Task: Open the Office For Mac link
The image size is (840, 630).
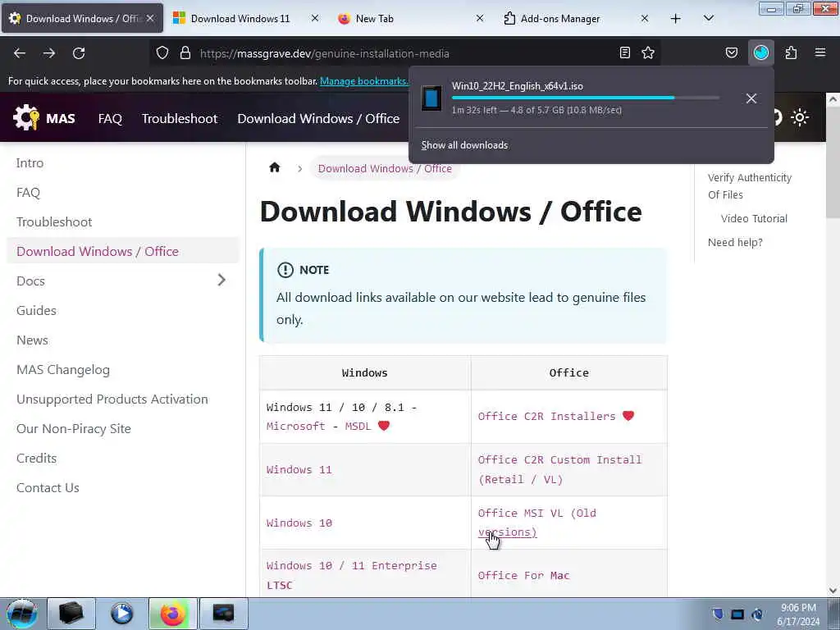Action: pyautogui.click(x=523, y=575)
